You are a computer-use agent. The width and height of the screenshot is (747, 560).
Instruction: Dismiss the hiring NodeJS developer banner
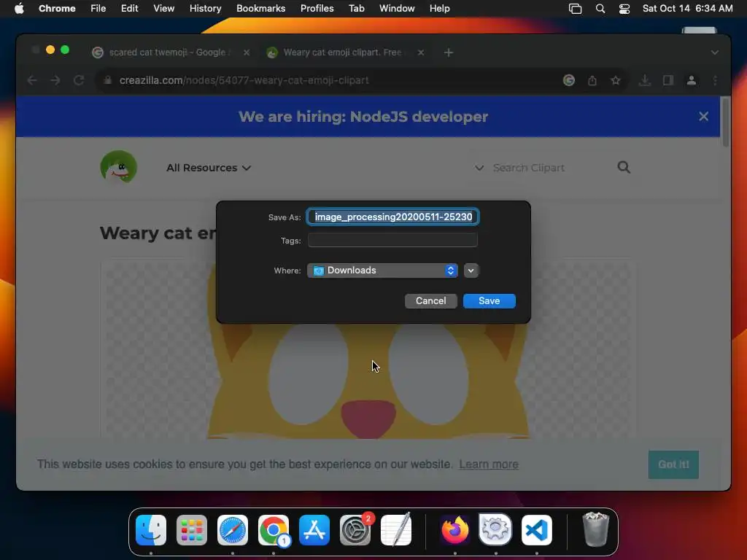pyautogui.click(x=704, y=116)
